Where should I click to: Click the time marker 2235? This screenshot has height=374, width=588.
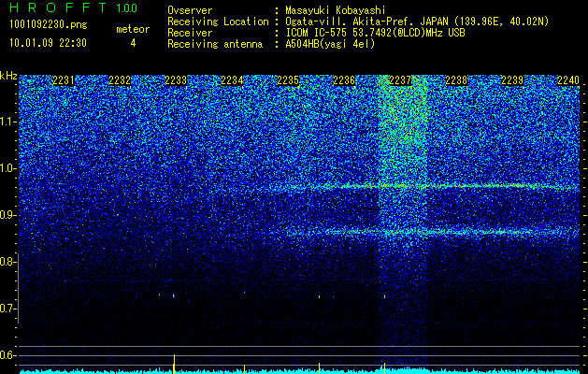tap(288, 80)
